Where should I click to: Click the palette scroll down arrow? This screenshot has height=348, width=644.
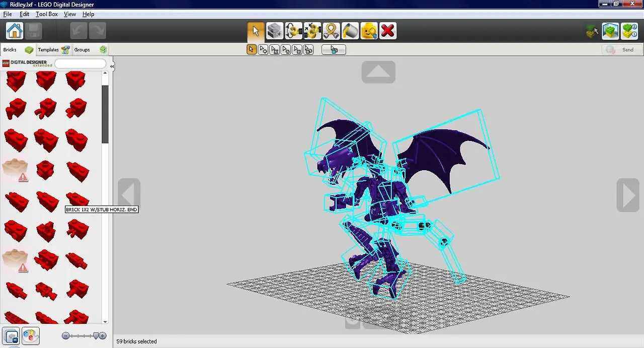click(105, 322)
